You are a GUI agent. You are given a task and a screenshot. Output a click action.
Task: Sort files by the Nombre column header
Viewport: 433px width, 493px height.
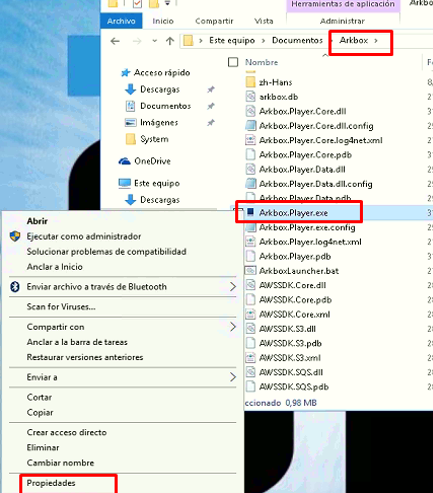tap(261, 62)
